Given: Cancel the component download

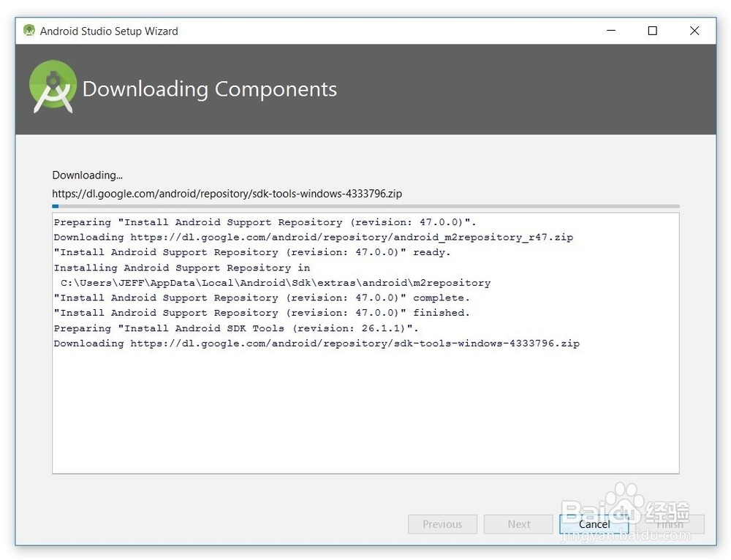Looking at the screenshot, I should (x=594, y=524).
